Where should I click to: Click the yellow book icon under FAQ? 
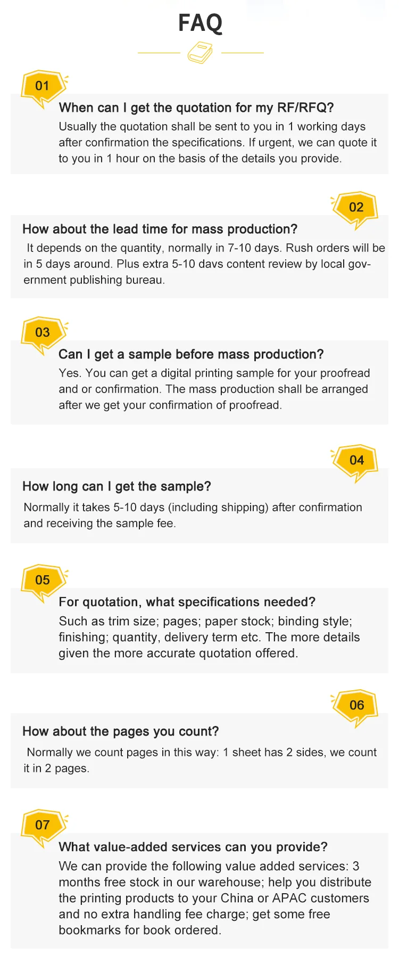tap(200, 53)
